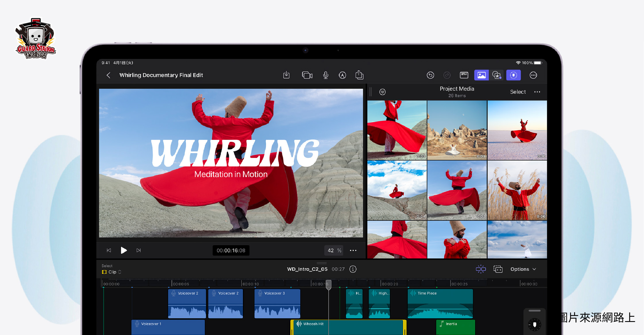Toggle the photo media browser
Viewport: 644px width, 335px height.
(481, 75)
